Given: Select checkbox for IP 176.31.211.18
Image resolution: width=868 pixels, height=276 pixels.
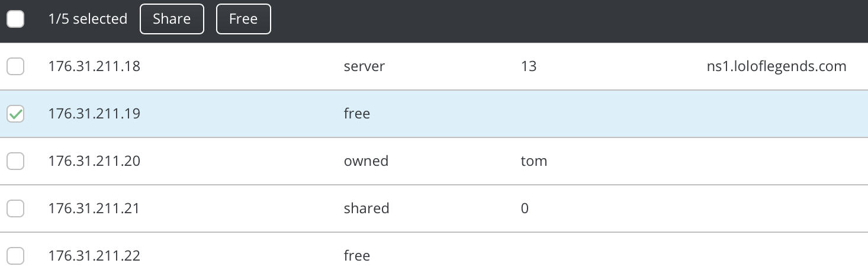Looking at the screenshot, I should (x=15, y=66).
